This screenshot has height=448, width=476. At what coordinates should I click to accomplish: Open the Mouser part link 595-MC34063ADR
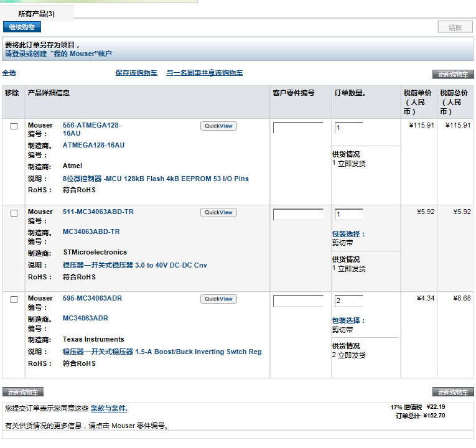pyautogui.click(x=92, y=298)
